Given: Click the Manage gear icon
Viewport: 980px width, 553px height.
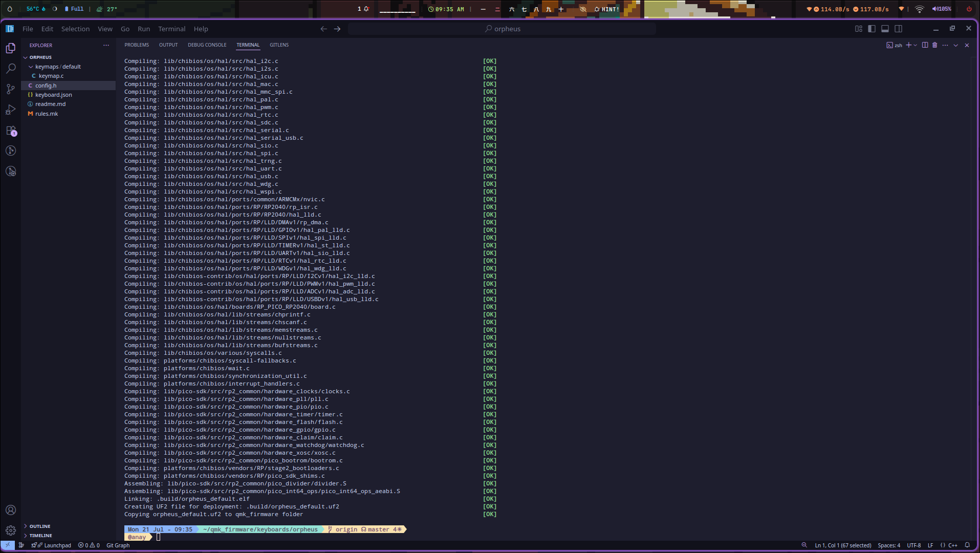Looking at the screenshot, I should pos(11,530).
